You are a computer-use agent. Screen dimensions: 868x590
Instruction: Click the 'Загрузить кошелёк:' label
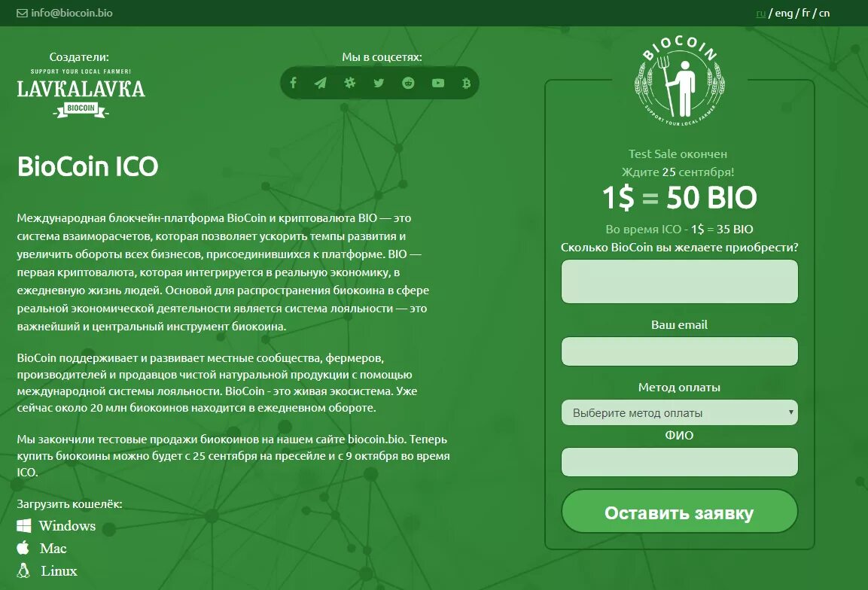coord(69,503)
